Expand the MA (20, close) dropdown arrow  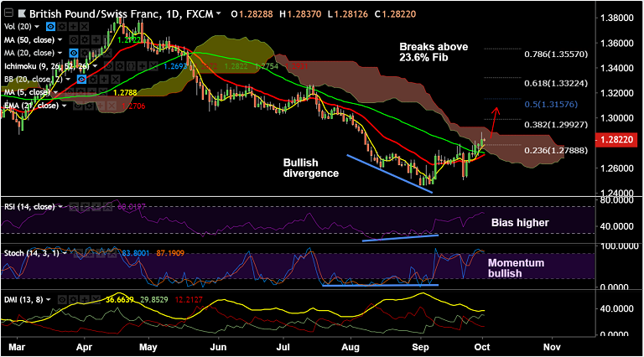pos(60,53)
